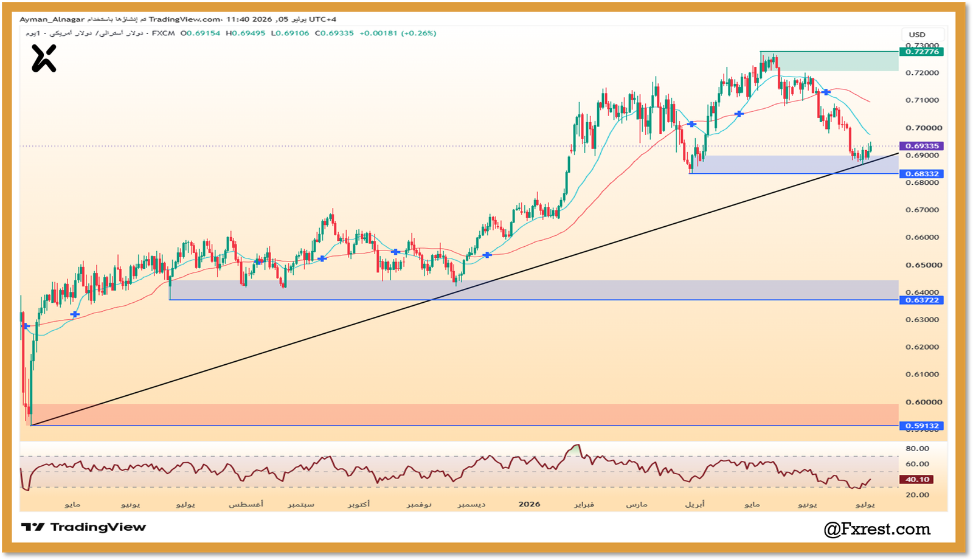This screenshot has width=973, height=560.
Task: Select the 0.69335 current price tag
Action: click(x=921, y=146)
